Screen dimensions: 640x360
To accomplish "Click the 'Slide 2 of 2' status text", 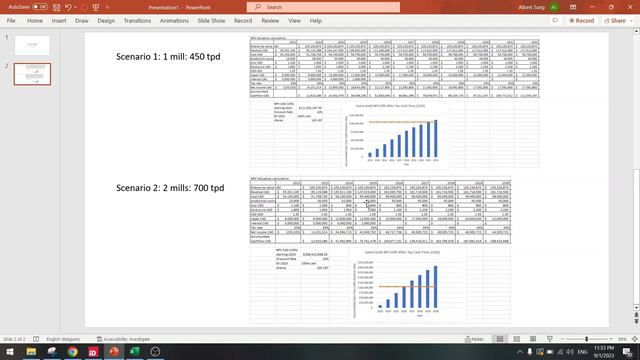I will 14,339.
